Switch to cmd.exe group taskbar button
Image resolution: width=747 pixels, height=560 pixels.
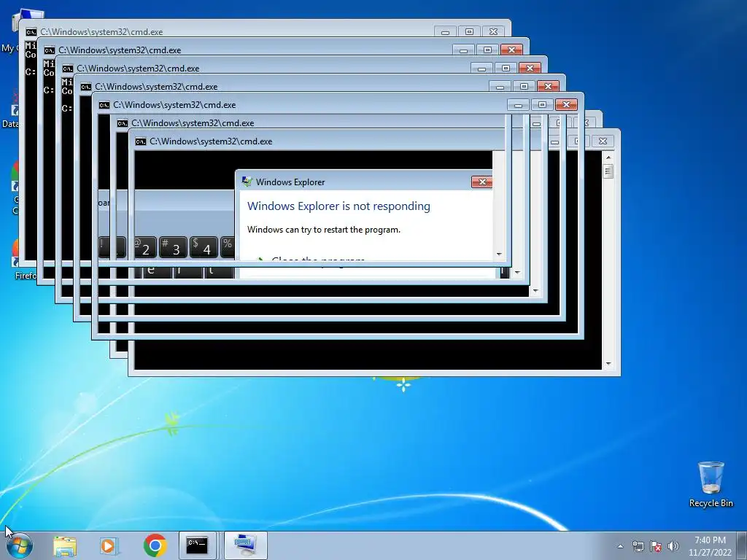pyautogui.click(x=197, y=545)
